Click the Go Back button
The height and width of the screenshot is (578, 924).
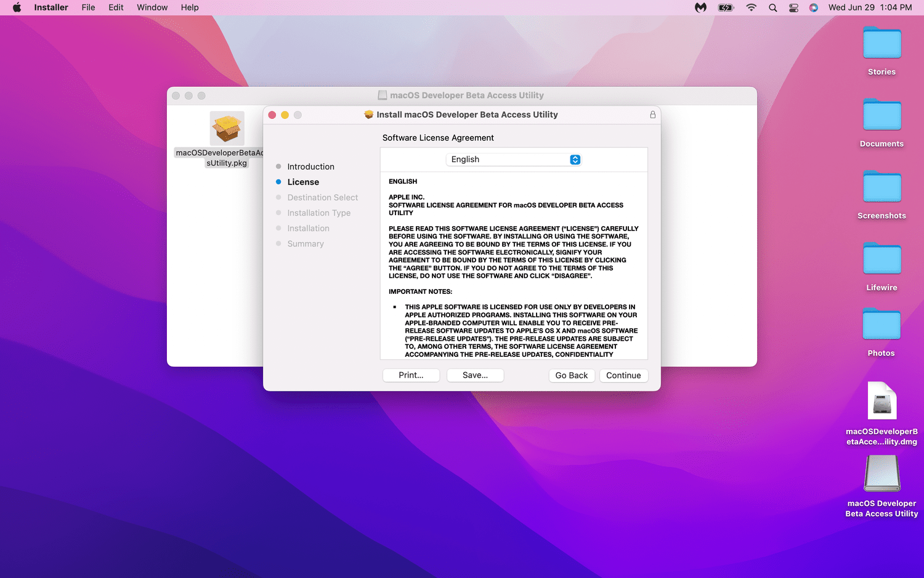click(572, 375)
